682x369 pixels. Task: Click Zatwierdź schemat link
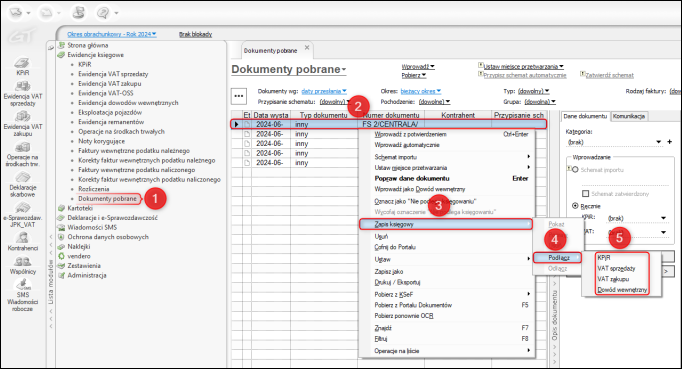pyautogui.click(x=609, y=75)
